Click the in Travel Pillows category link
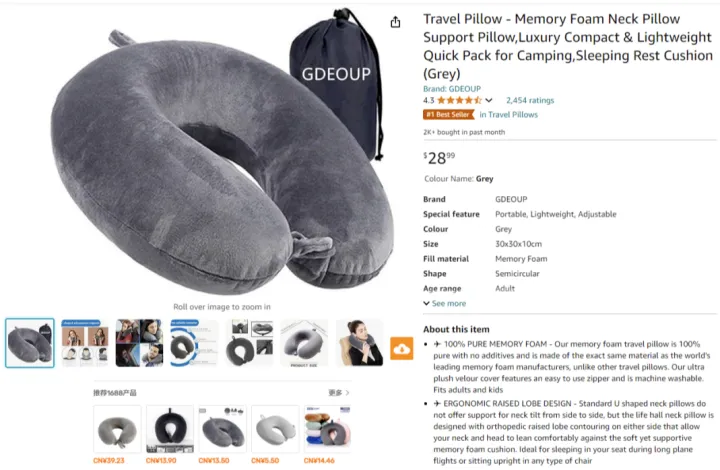This screenshot has height=470, width=720. tap(508, 115)
